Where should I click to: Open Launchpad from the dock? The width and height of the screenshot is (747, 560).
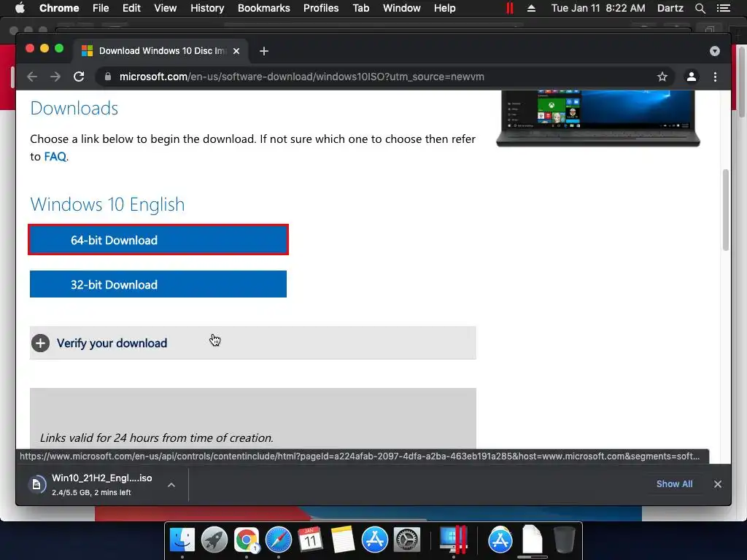[214, 540]
